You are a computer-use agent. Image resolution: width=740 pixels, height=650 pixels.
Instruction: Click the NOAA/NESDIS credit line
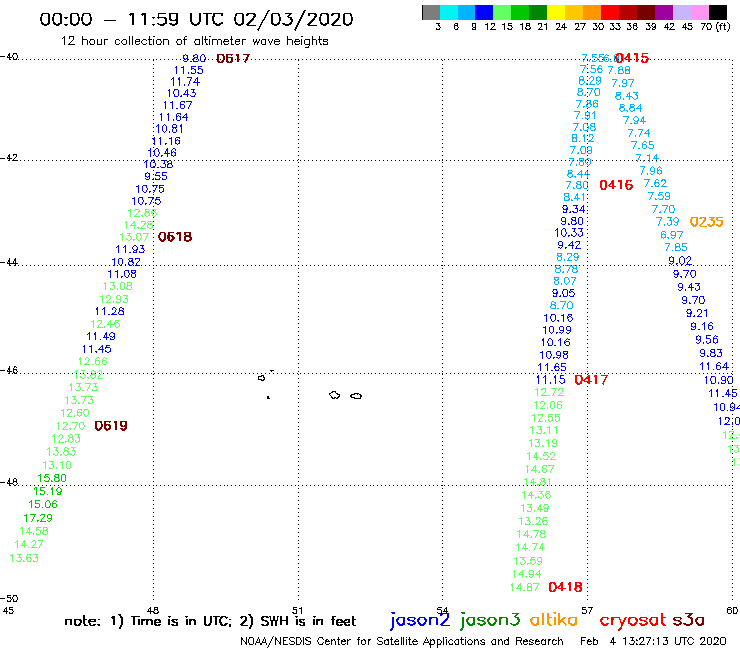[x=402, y=641]
